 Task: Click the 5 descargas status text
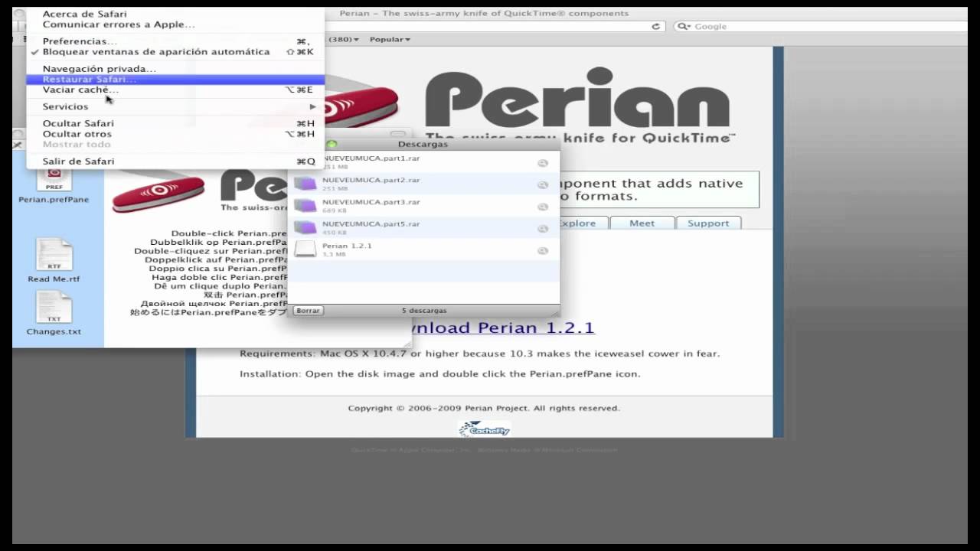pyautogui.click(x=424, y=311)
